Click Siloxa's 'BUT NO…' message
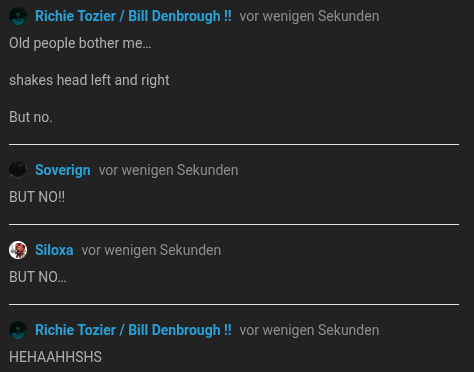The height and width of the screenshot is (372, 474). pos(38,277)
